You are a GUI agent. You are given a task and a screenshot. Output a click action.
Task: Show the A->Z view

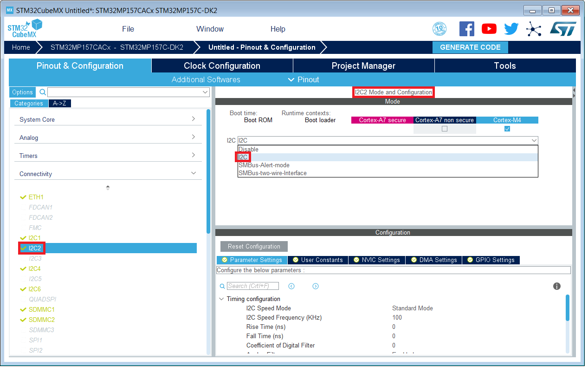click(59, 104)
